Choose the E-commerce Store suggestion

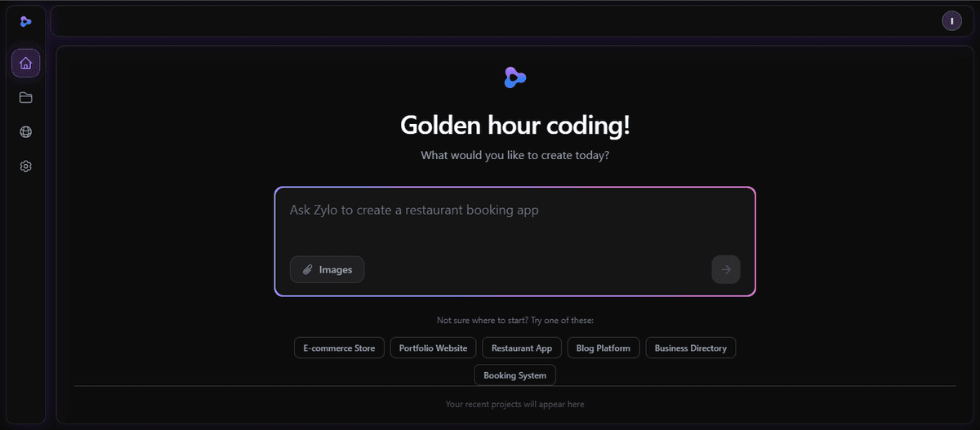pos(339,348)
